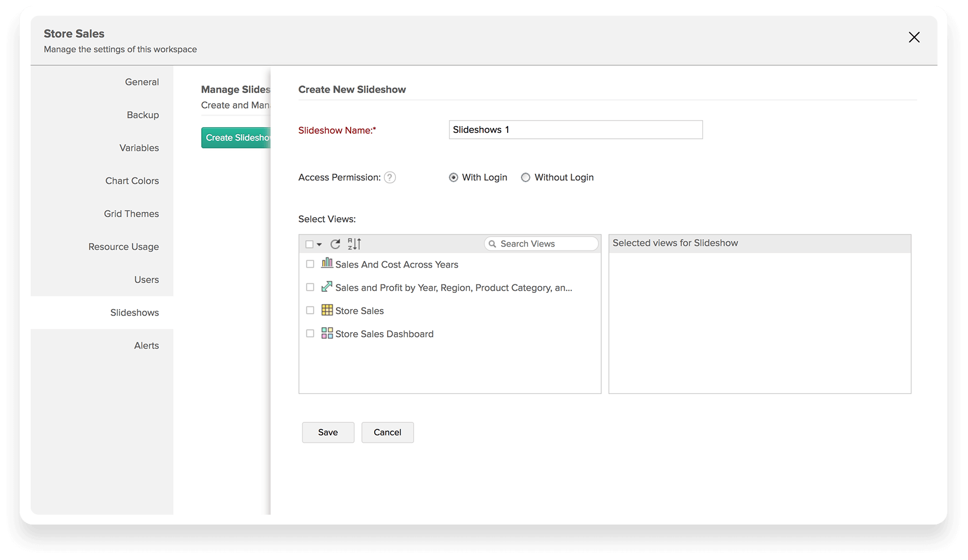Open the select-all dropdown arrow

(x=319, y=245)
